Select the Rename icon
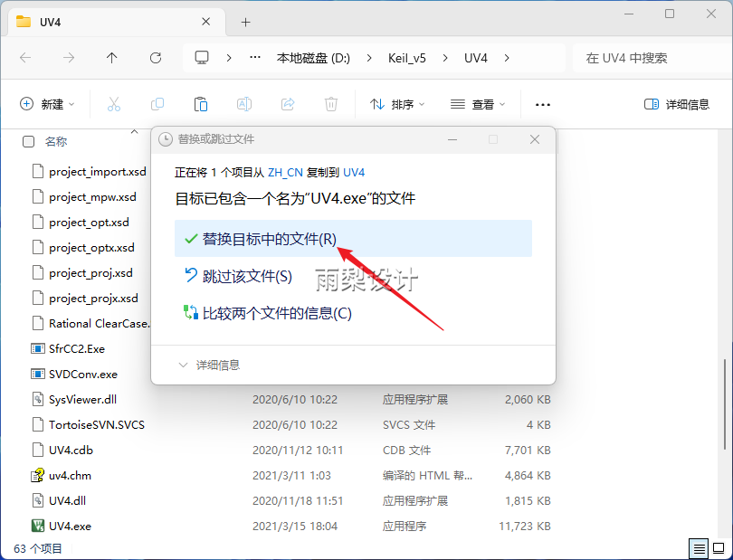Screen dimensions: 733x560 click(244, 104)
